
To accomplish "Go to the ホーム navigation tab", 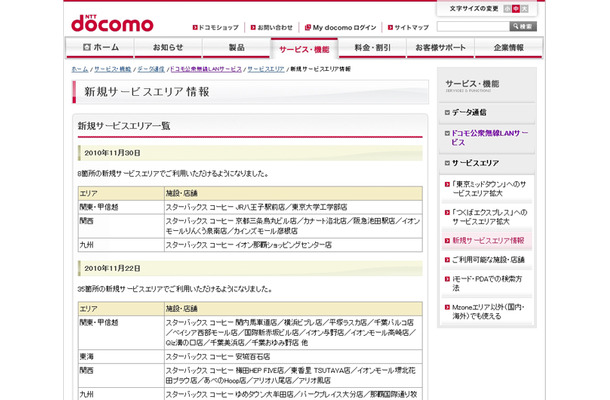I will 100,47.
